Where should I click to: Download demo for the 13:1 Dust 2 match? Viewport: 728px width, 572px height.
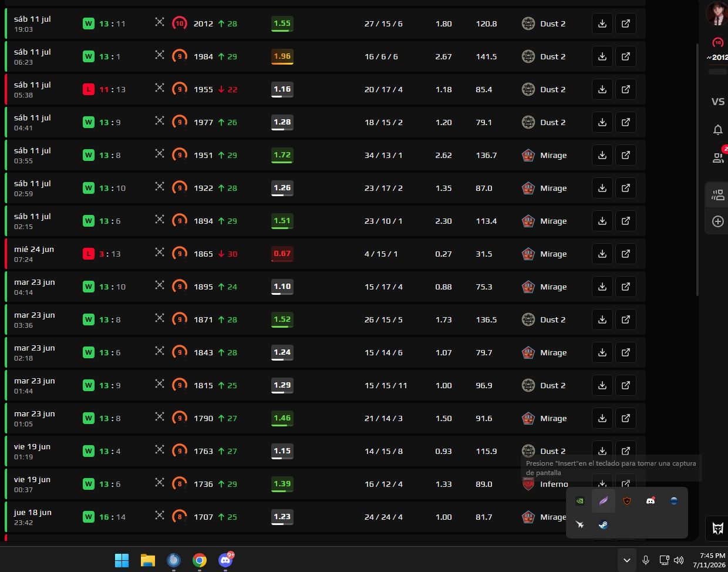click(x=602, y=56)
